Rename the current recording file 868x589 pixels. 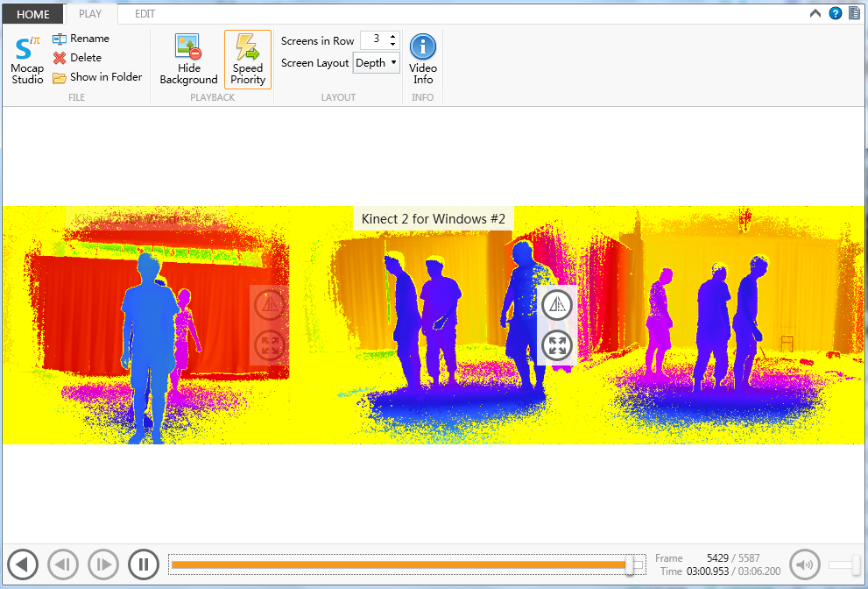click(81, 39)
